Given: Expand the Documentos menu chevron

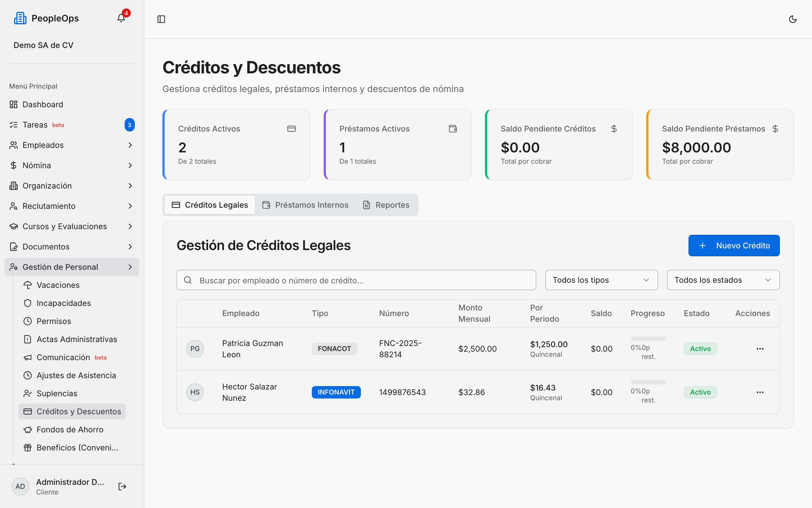Looking at the screenshot, I should (130, 247).
